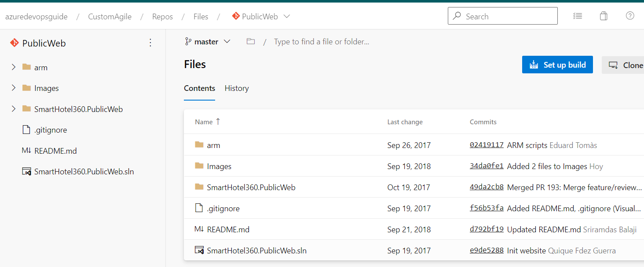The image size is (644, 267).
Task: Open commit 02419117 link
Action: coord(487,145)
